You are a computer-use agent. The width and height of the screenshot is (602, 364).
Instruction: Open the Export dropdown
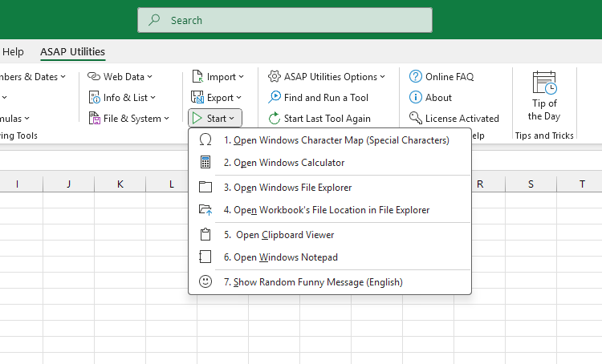coord(217,98)
